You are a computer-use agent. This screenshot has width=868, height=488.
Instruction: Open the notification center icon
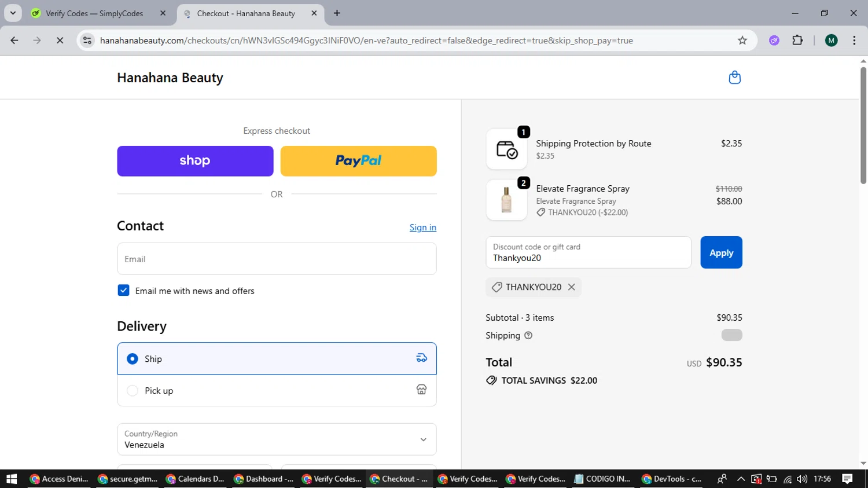848,479
